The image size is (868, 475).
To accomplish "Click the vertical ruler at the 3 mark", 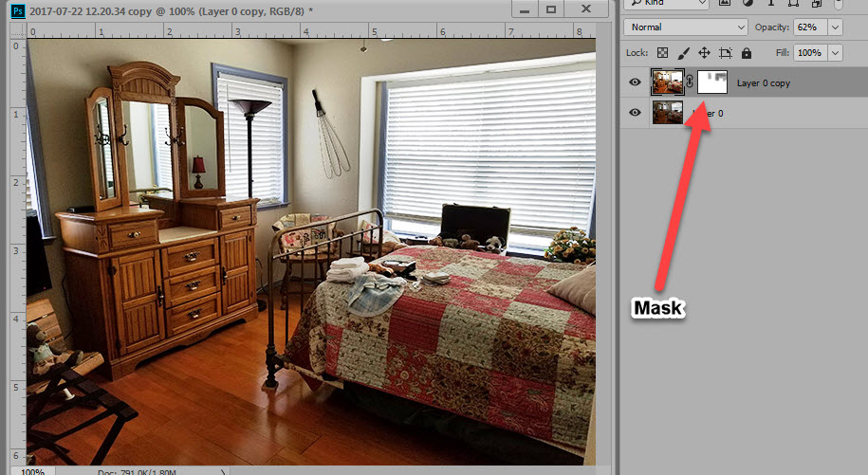I will [15, 250].
